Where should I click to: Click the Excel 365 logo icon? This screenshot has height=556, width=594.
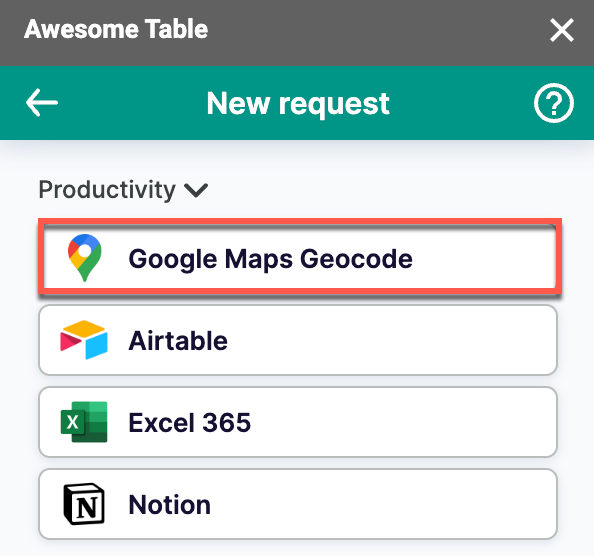tap(84, 422)
